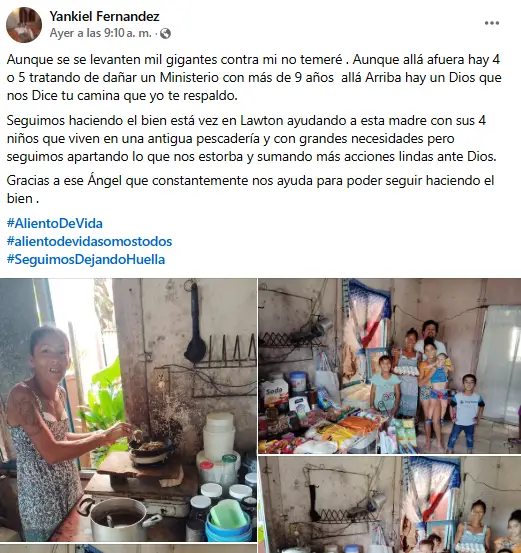Screen dimensions: 521x553
Task: Open the partially visible bottom-left photo strip
Action: pos(128,548)
